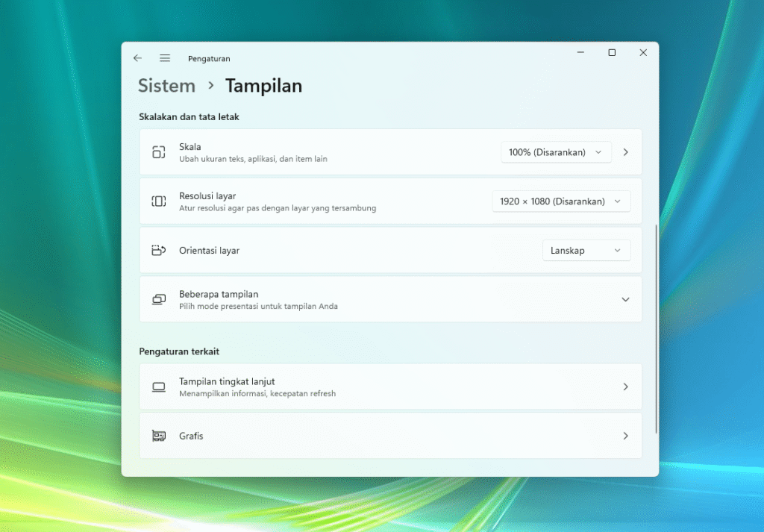
Task: Open Tampilan tingkat lanjut settings
Action: coord(390,387)
